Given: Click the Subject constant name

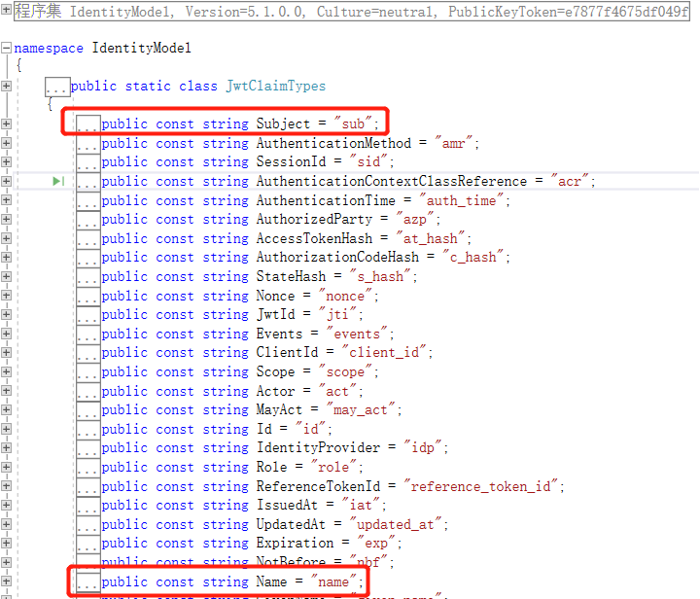Looking at the screenshot, I should 283,123.
